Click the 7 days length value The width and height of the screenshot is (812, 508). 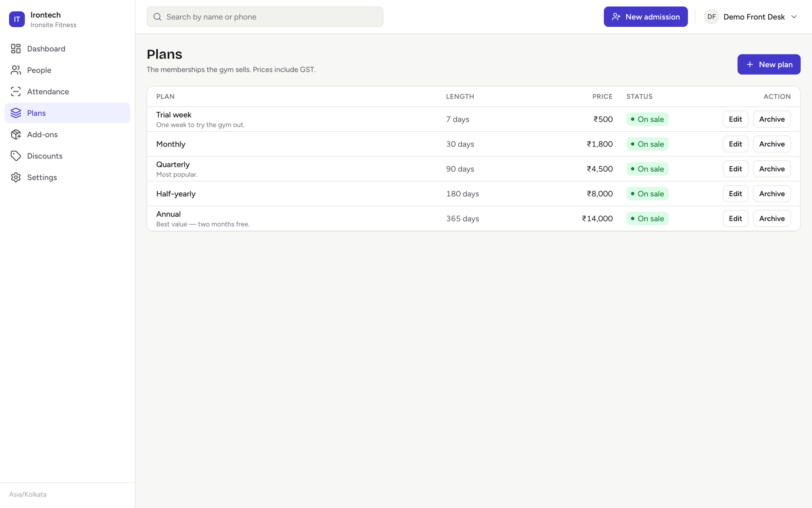(x=458, y=119)
